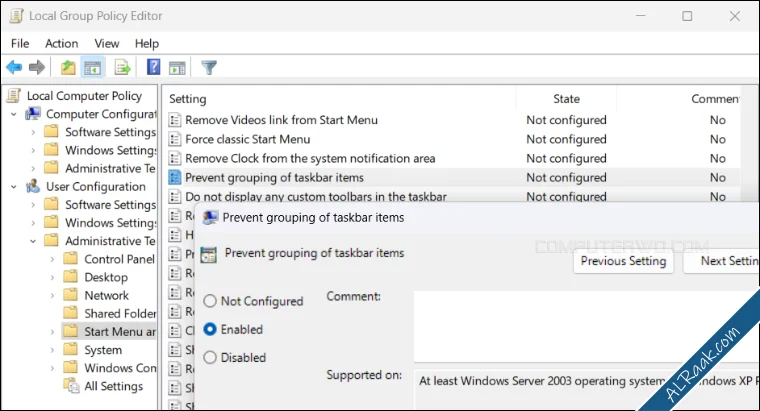Select 'Prevent grouping of taskbar items' list row

453,178
